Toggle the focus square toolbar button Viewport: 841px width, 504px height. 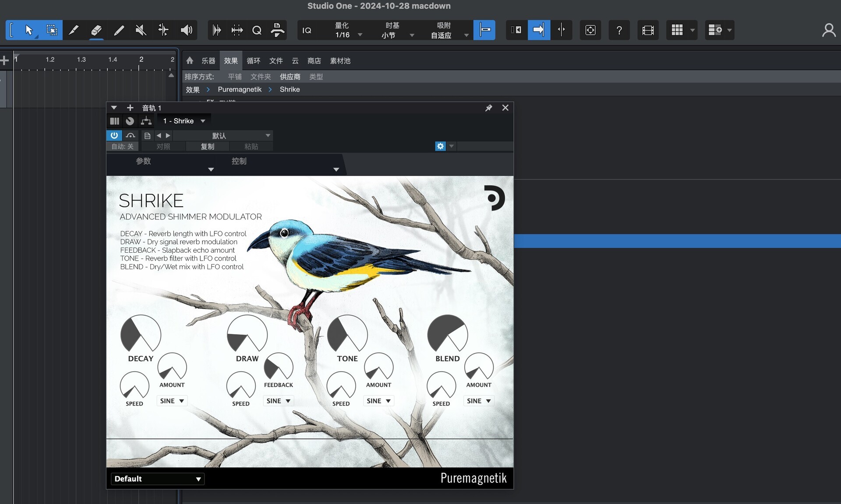(x=590, y=30)
